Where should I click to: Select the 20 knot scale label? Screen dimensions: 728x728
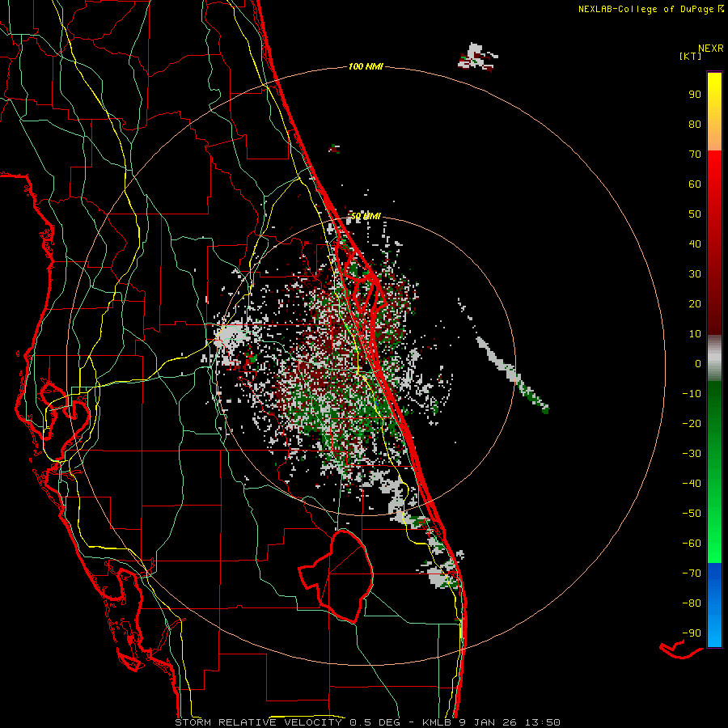tap(695, 304)
